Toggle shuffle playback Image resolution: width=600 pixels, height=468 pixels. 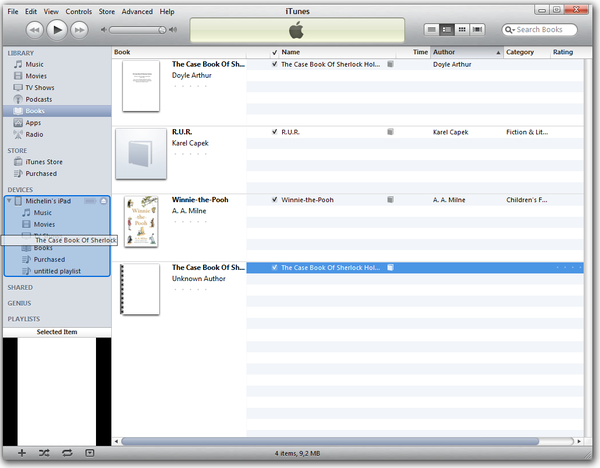pos(44,453)
